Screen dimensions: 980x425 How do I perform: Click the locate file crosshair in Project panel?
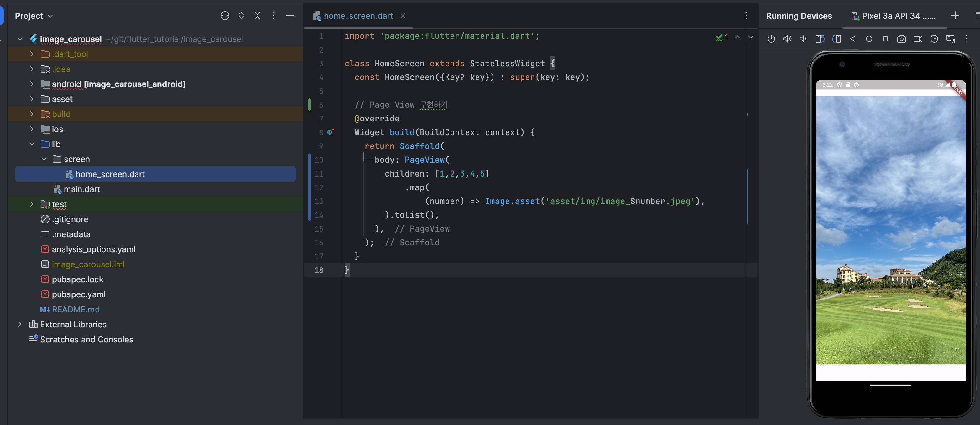pos(225,16)
